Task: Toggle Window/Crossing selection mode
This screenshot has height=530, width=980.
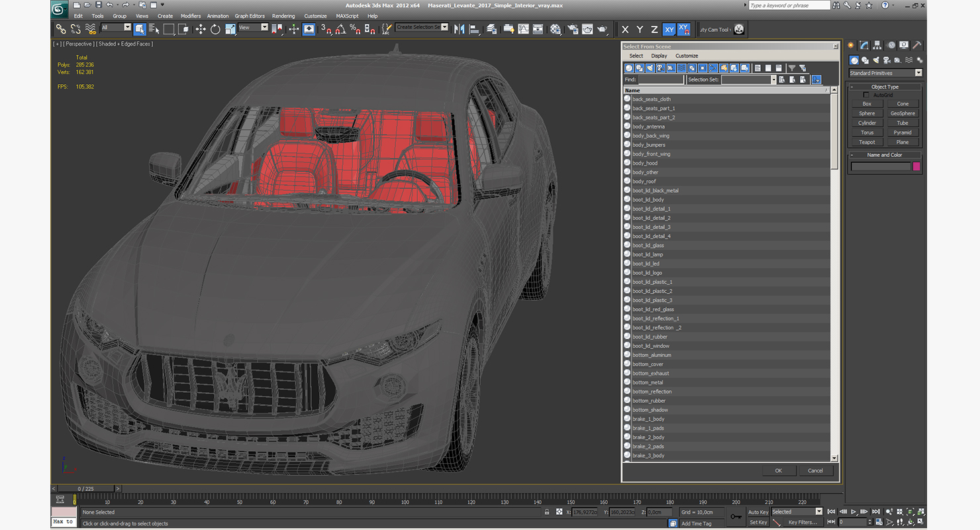Action: [x=183, y=29]
